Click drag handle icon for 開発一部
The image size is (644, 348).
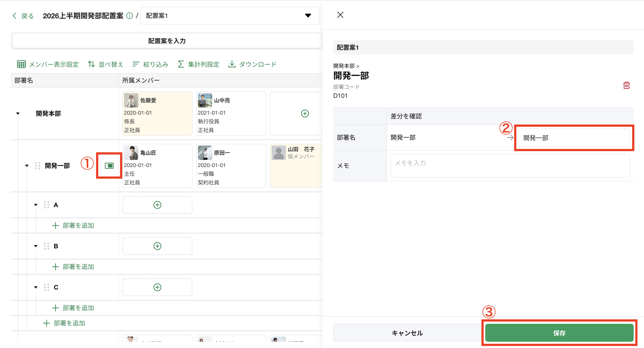coord(37,165)
